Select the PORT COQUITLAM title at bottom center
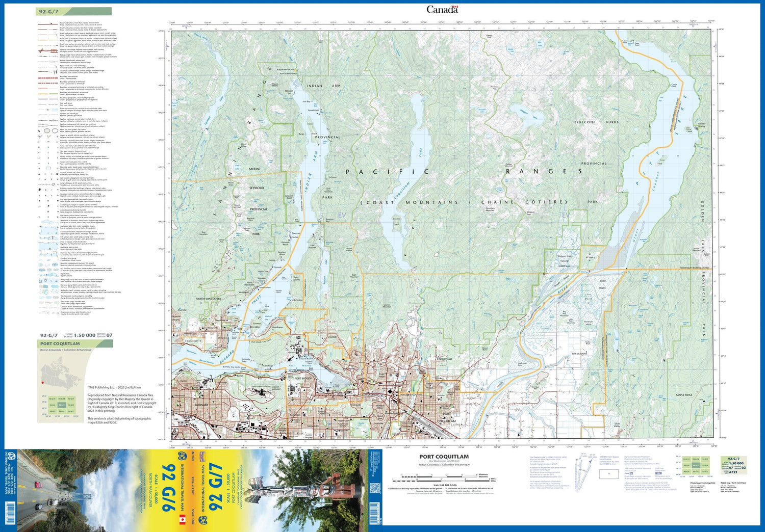Image resolution: width=765 pixels, height=532 pixels. click(444, 456)
